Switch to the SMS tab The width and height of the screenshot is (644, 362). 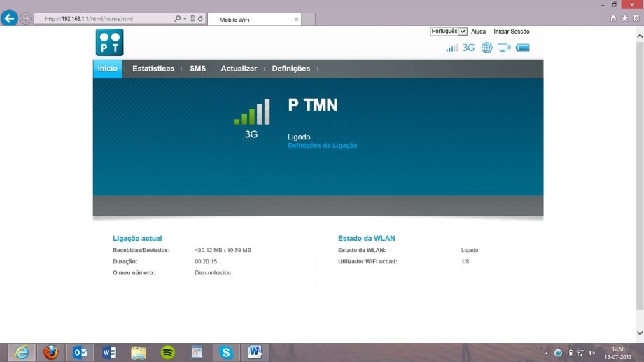[197, 69]
